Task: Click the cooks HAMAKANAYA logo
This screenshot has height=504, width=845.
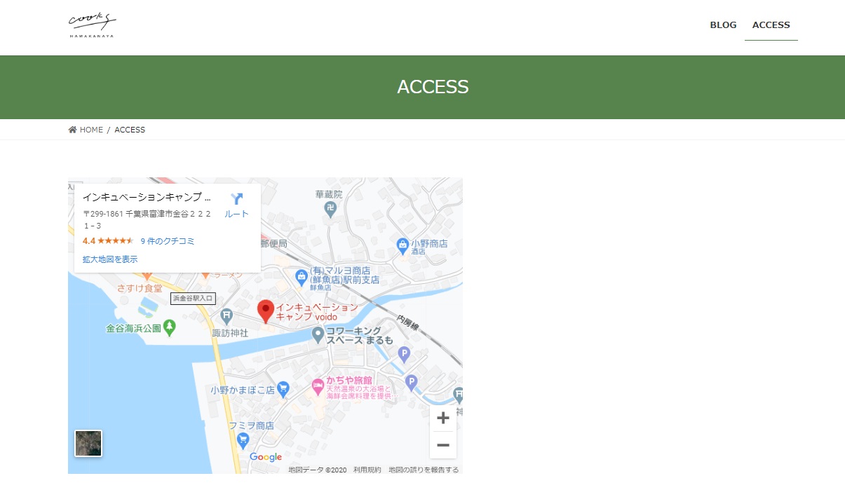Action: click(92, 25)
